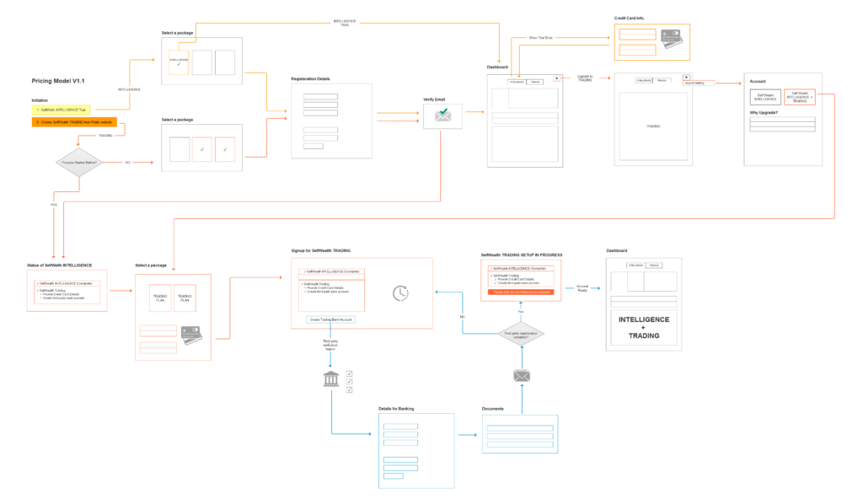Click the 'Process Started Before?' decision diamond
The height and width of the screenshot is (504, 863).
[80, 162]
